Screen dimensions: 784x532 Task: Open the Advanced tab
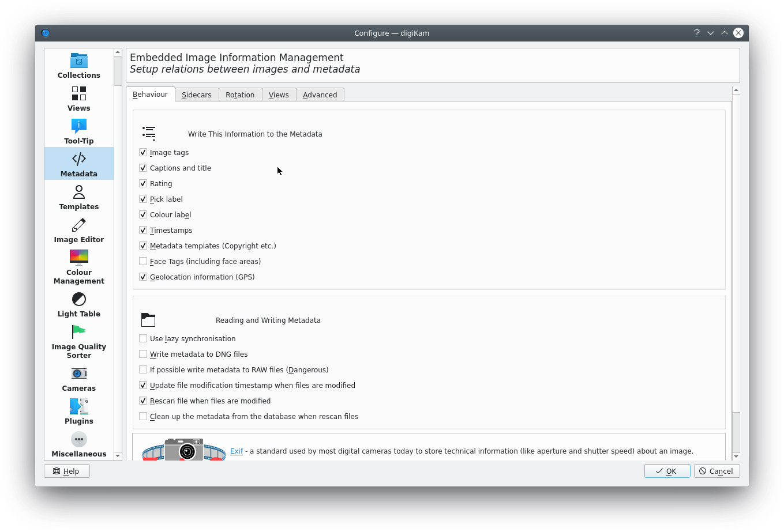[320, 95]
